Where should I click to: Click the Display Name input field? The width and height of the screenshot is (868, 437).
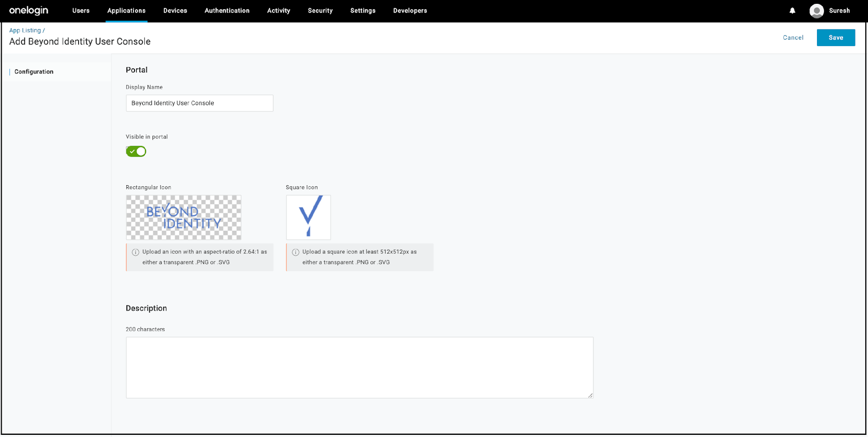[200, 103]
